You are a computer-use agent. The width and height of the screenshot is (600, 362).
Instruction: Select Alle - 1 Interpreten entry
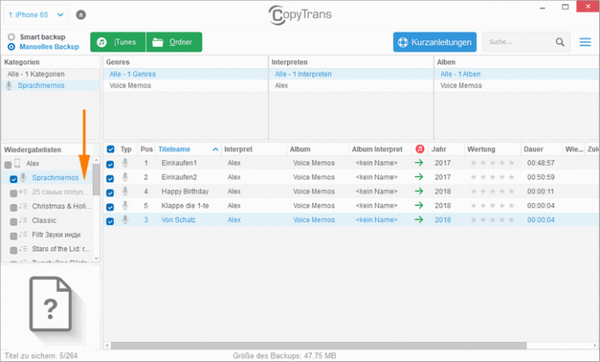coord(351,74)
